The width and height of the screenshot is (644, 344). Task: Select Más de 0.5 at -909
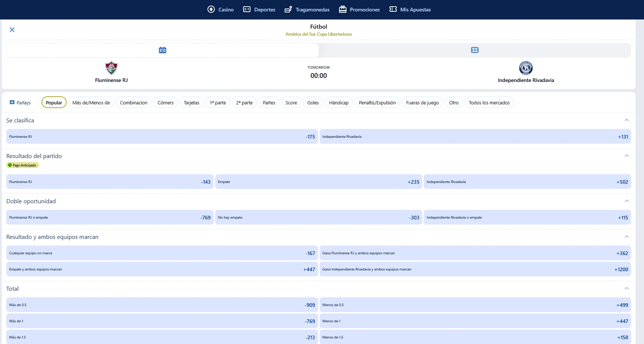pos(162,305)
